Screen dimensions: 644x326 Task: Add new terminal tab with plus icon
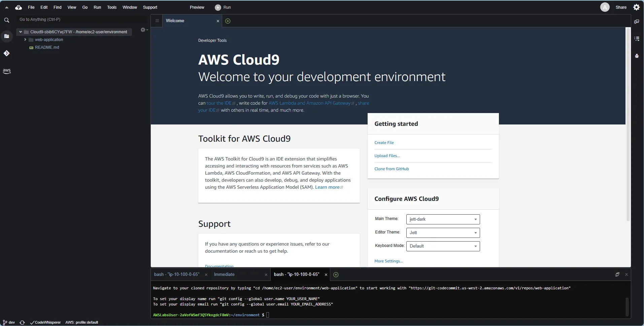[336, 275]
